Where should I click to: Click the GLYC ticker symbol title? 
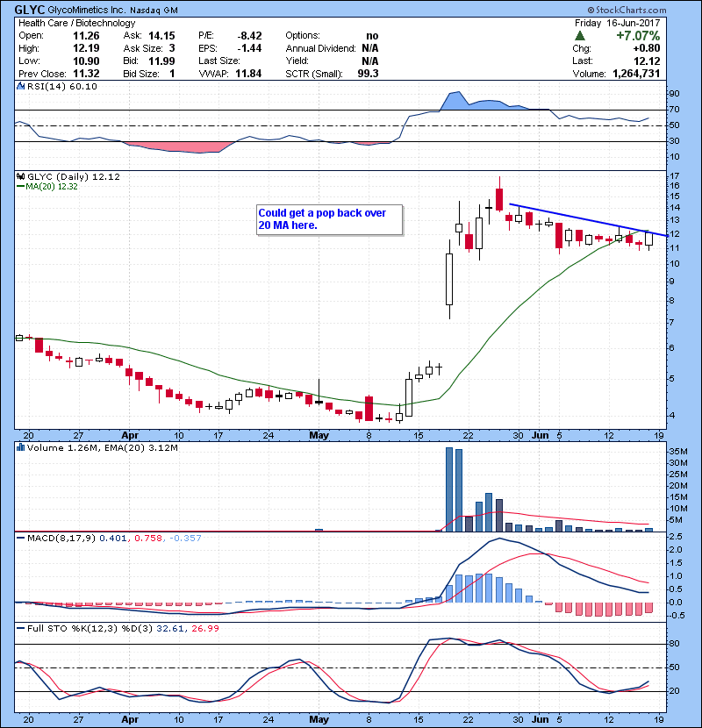point(30,10)
